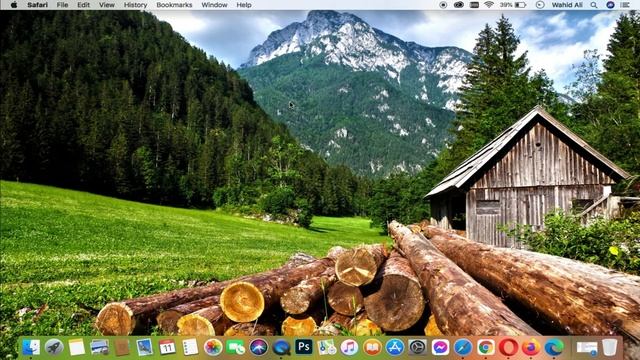Launch Siri from the Dock
This screenshot has height=360, width=640.
[x=258, y=347]
